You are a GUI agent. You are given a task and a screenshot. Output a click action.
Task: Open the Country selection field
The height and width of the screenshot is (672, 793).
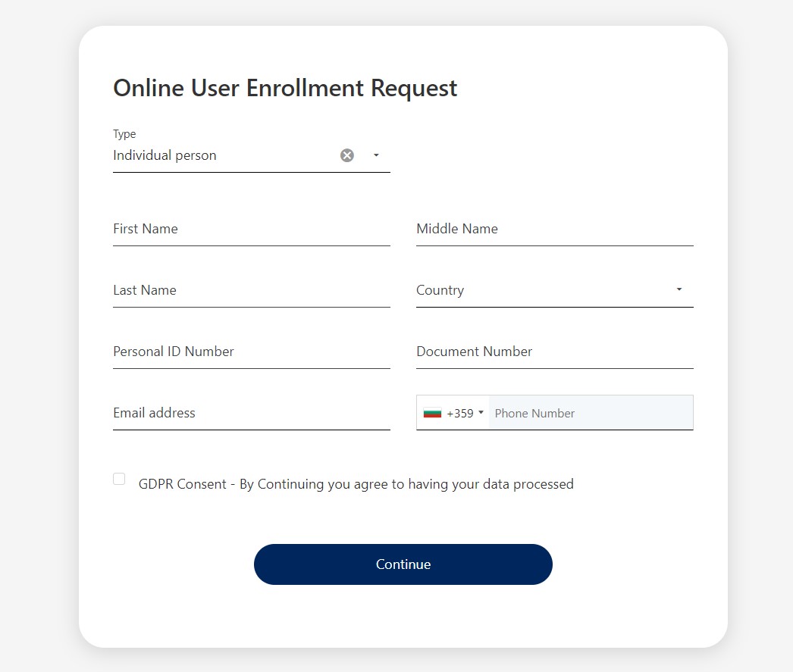coord(542,291)
